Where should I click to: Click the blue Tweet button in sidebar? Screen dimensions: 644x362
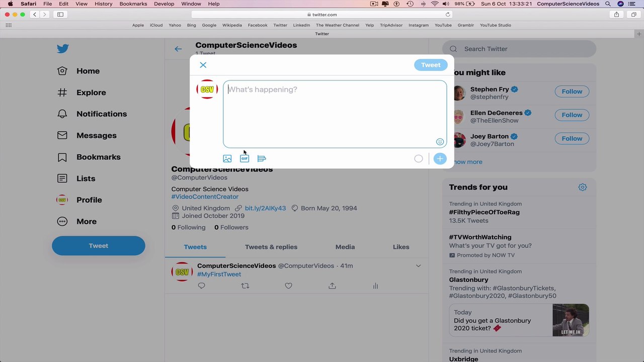tap(99, 246)
